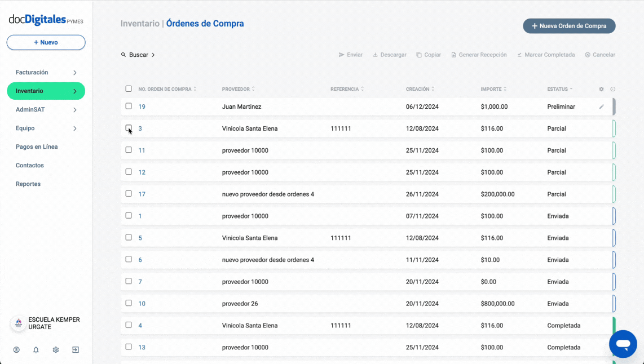Open the notifications bell icon
The image size is (644, 364).
coord(36,350)
